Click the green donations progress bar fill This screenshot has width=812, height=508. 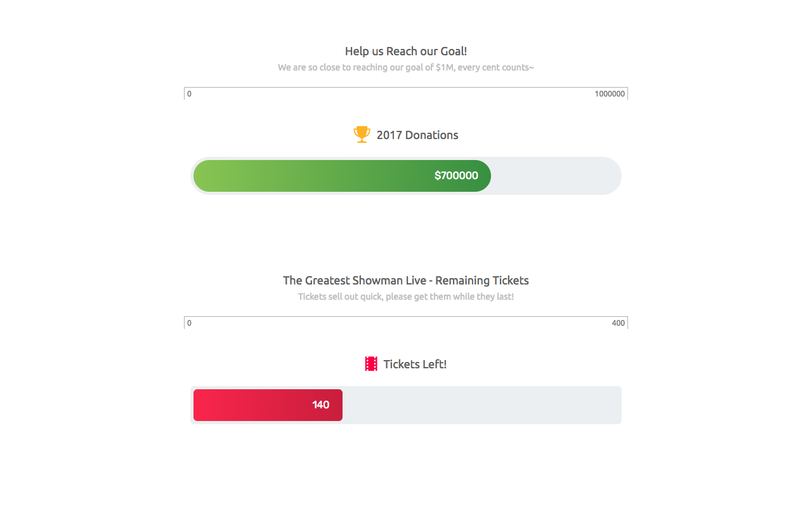click(342, 176)
